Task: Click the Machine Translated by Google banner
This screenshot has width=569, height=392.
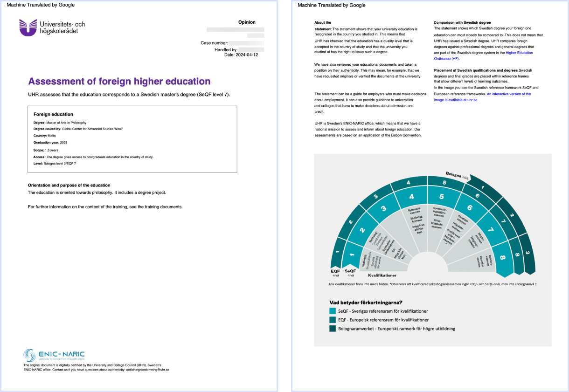Action: (41, 5)
